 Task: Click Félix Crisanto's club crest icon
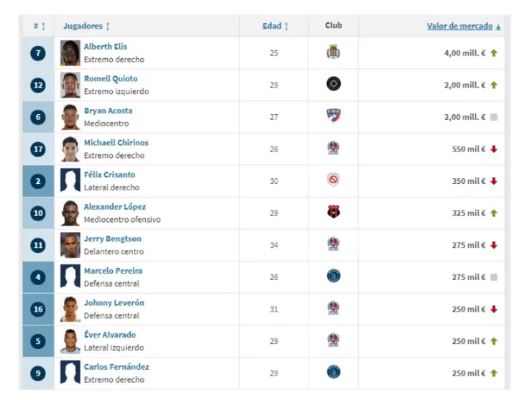(333, 180)
